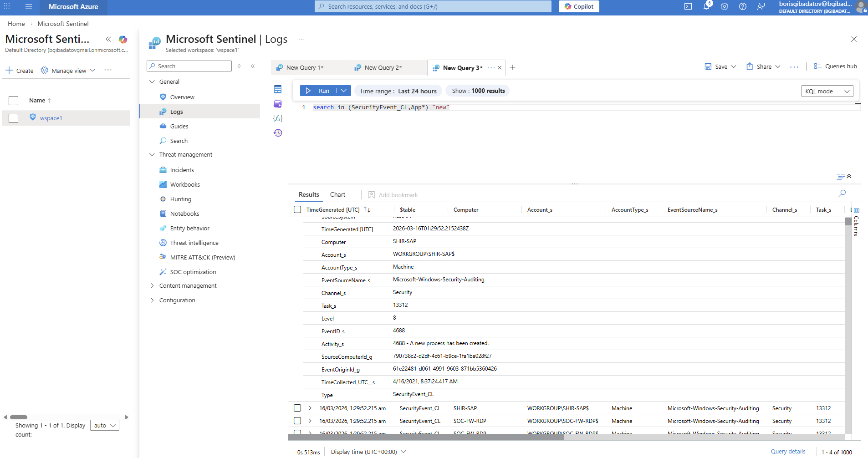The image size is (868, 458).
Task: Open the Azure portal settings gear
Action: tap(725, 6)
